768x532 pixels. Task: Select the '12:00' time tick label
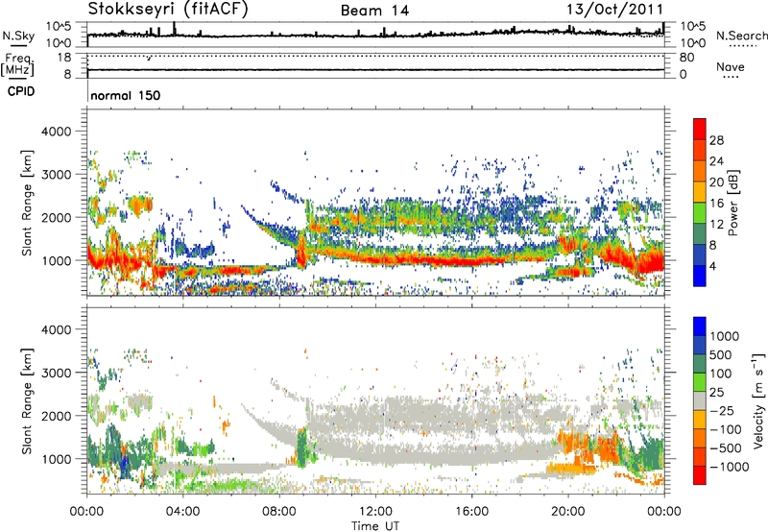[x=375, y=512]
